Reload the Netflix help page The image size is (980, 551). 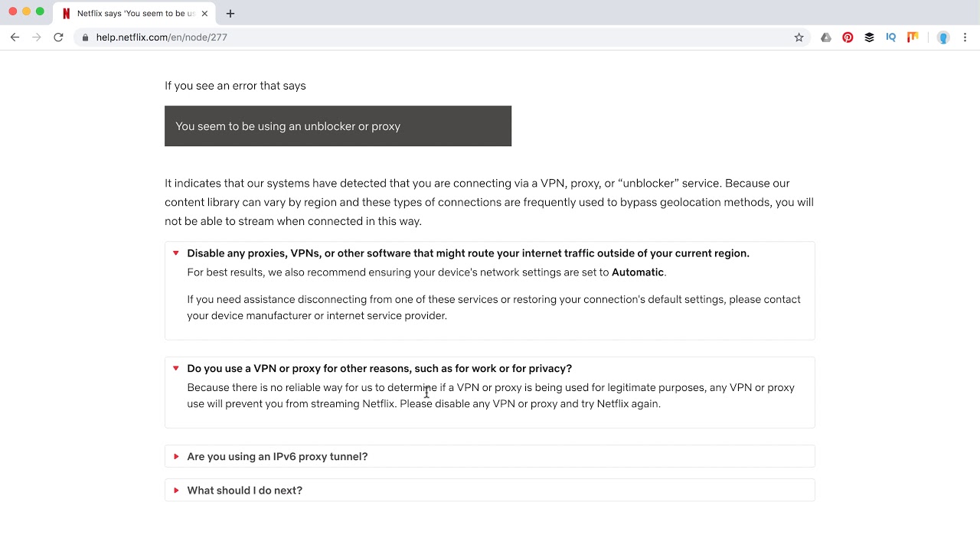coord(58,37)
